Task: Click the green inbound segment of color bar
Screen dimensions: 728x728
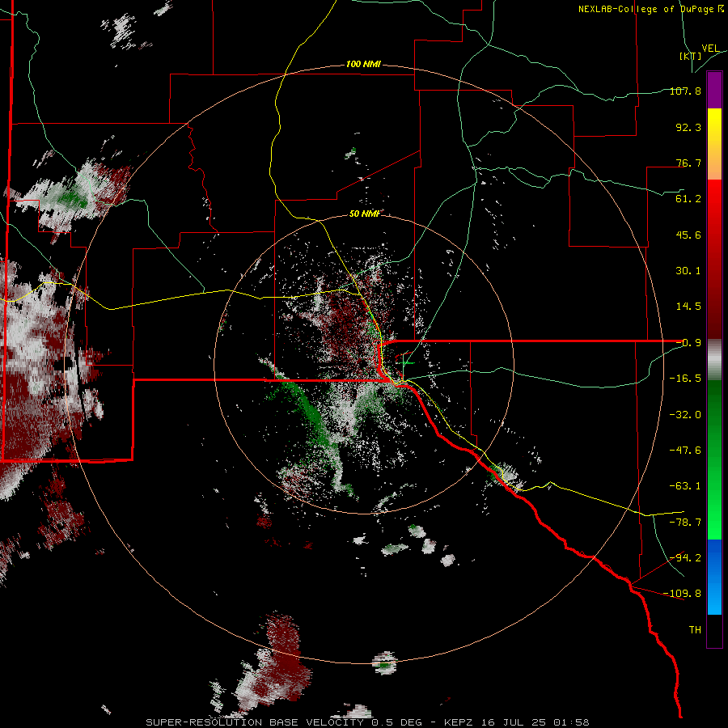Action: click(714, 459)
